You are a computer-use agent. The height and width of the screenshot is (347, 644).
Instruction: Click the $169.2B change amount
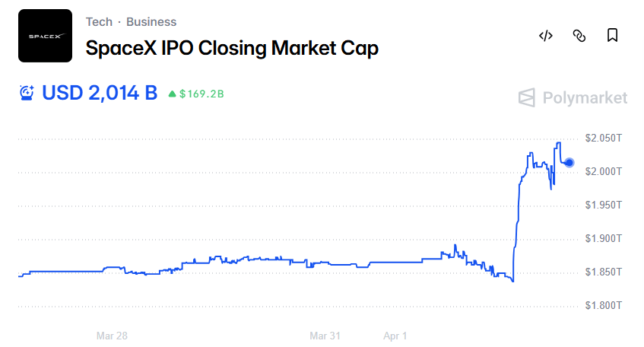(201, 94)
